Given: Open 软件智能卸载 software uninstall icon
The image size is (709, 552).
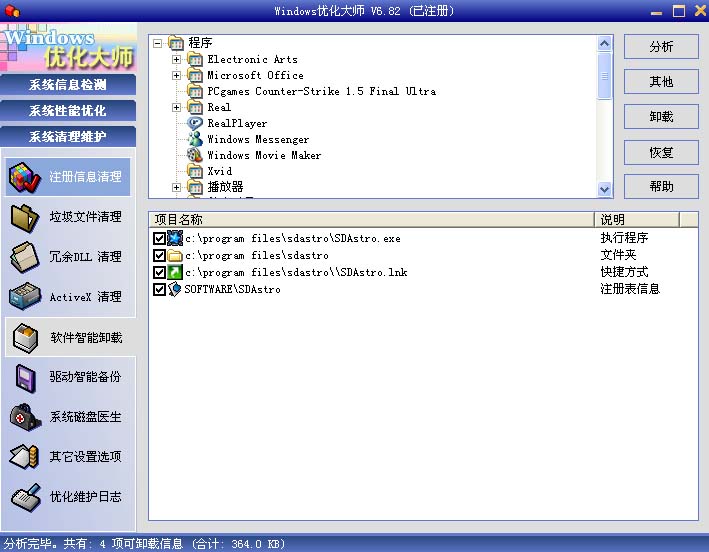Looking at the screenshot, I should [x=26, y=338].
